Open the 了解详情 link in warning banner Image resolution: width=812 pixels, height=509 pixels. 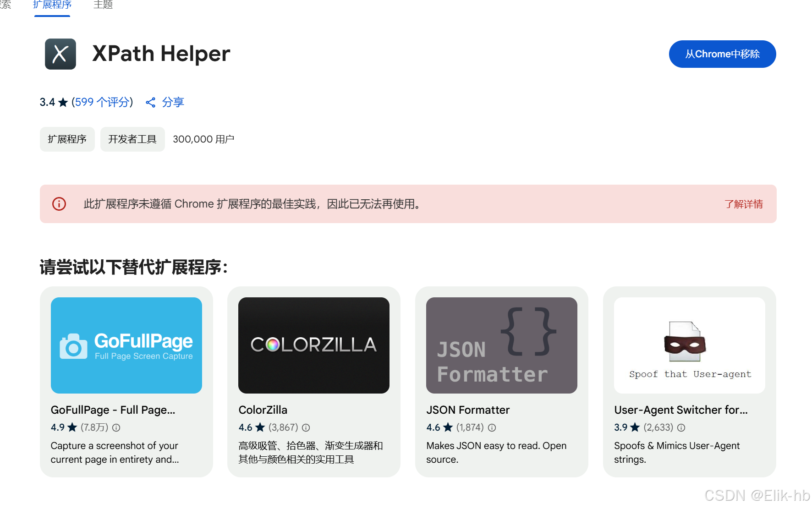pos(744,204)
